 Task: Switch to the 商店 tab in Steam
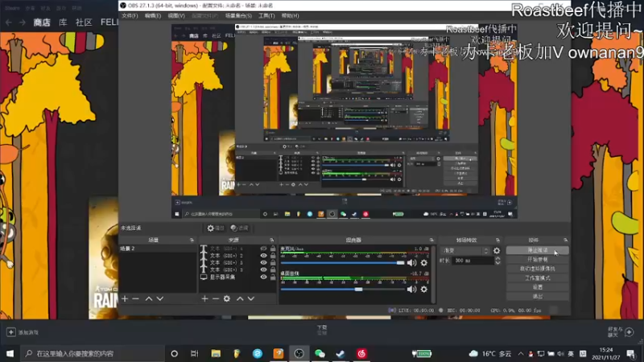coord(42,23)
